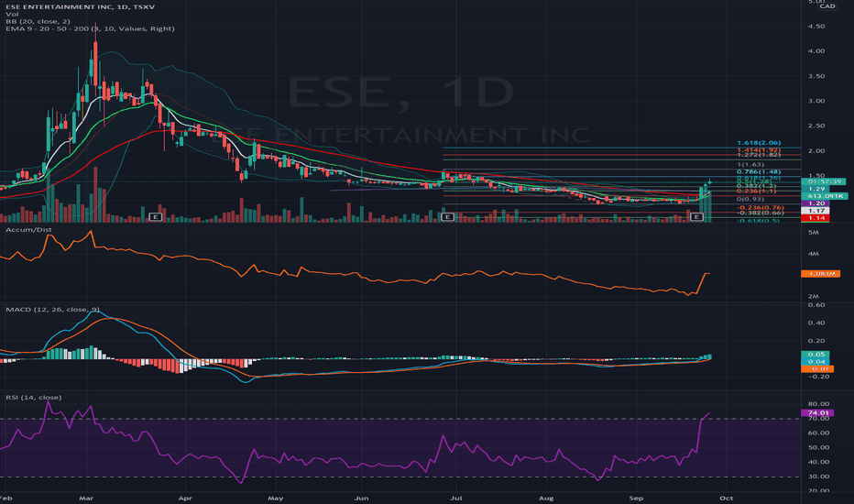
Task: Click the -0.236(0.76) Fibonacci level label
Action: coord(761,208)
